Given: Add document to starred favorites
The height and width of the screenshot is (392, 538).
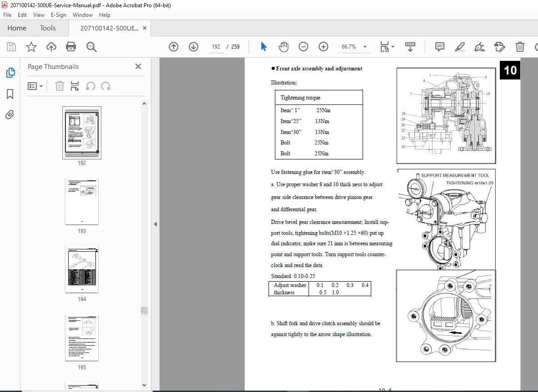Looking at the screenshot, I should (x=31, y=47).
